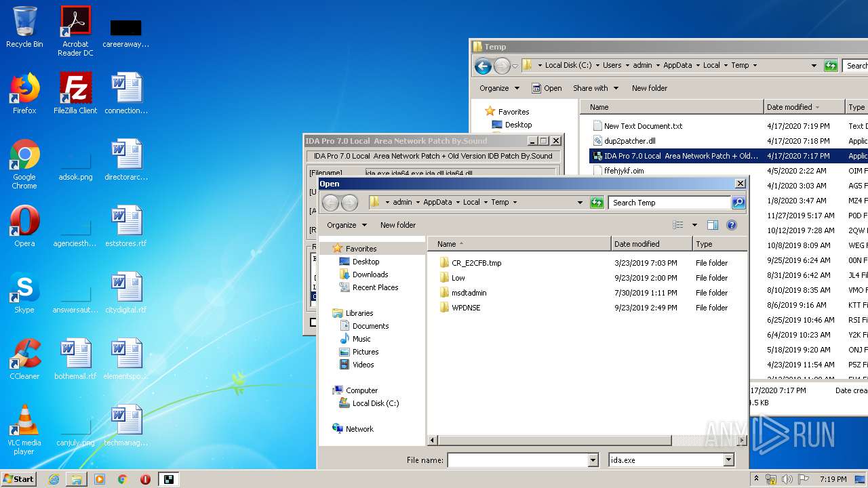Click AppData breadcrumb in Open dialog address bar
The width and height of the screenshot is (868, 488).
[437, 203]
